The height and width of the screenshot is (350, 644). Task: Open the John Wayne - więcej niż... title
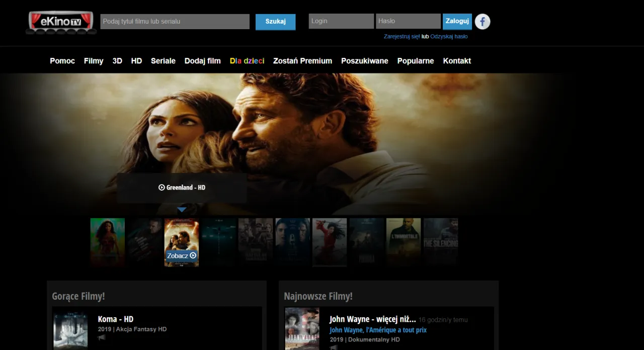(373, 319)
